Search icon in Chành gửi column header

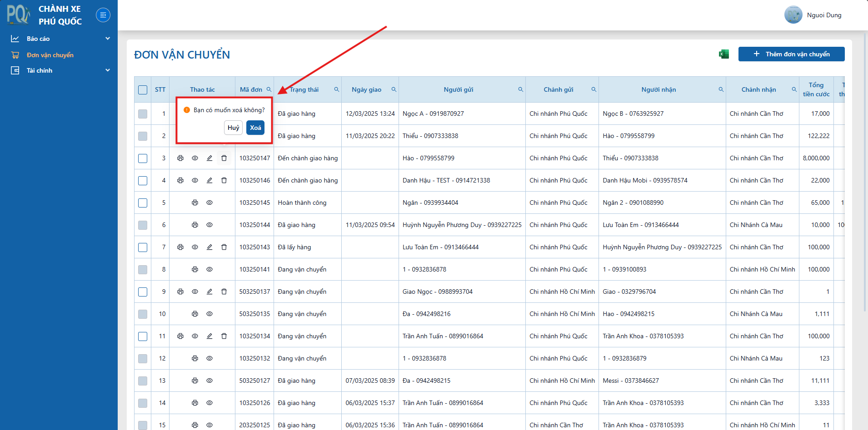click(594, 89)
